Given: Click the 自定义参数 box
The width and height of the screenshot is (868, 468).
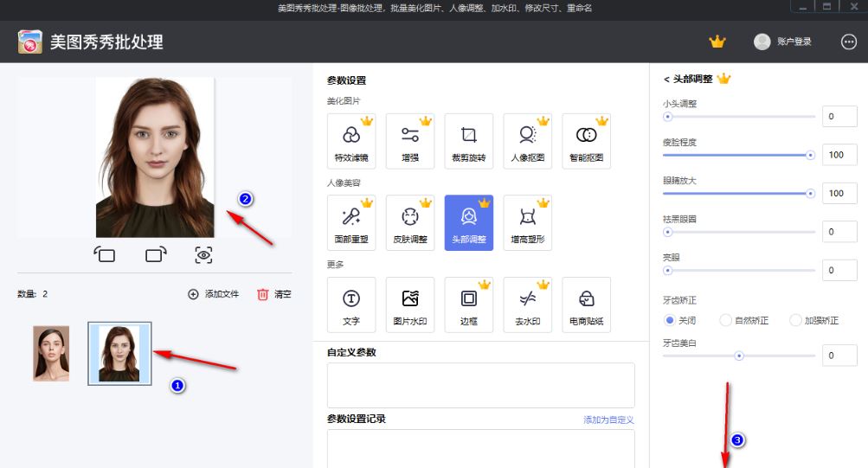Looking at the screenshot, I should pos(480,385).
